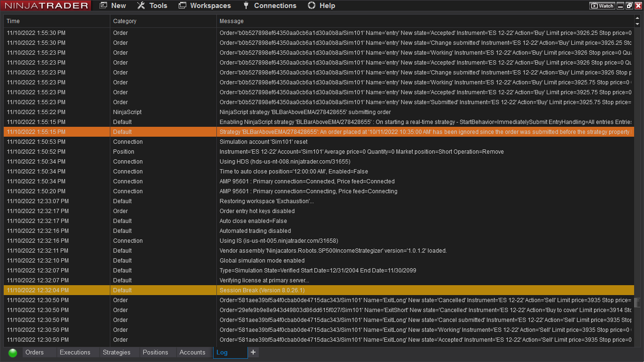Sort log by Category column header
Image resolution: width=644 pixels, height=362 pixels.
[124, 21]
